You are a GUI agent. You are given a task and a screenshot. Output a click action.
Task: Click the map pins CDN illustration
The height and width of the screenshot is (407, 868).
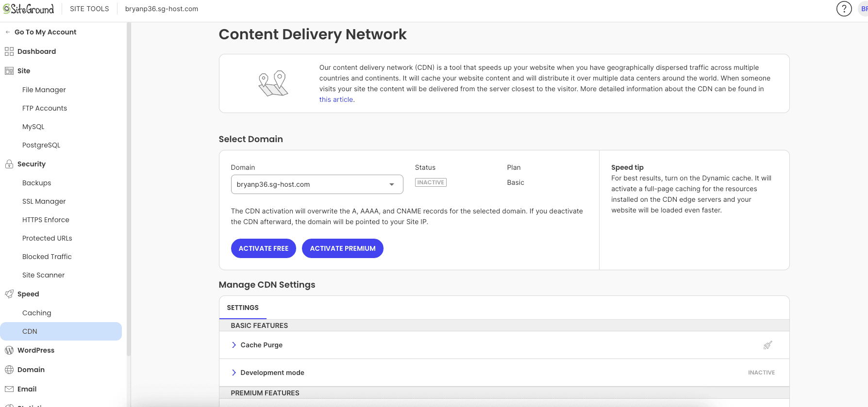(273, 83)
